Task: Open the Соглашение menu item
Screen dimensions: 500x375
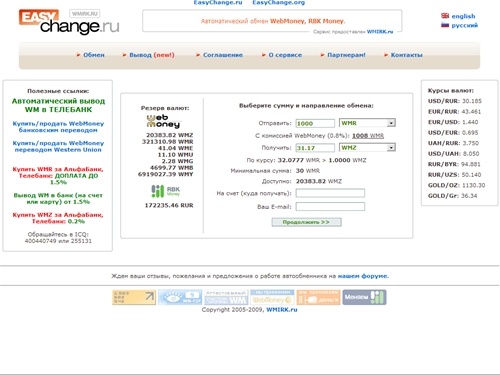Action: point(223,55)
